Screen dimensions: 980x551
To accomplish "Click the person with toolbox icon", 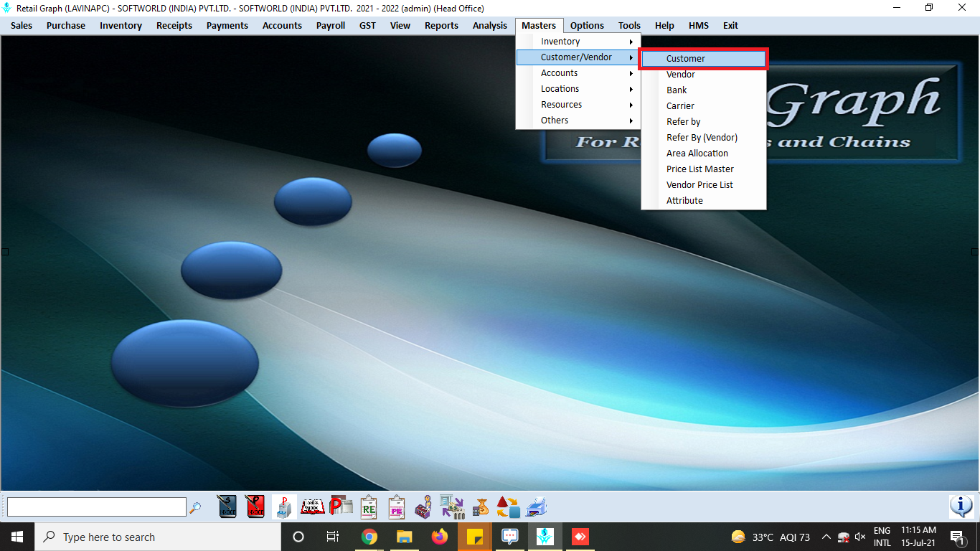I will point(423,507).
